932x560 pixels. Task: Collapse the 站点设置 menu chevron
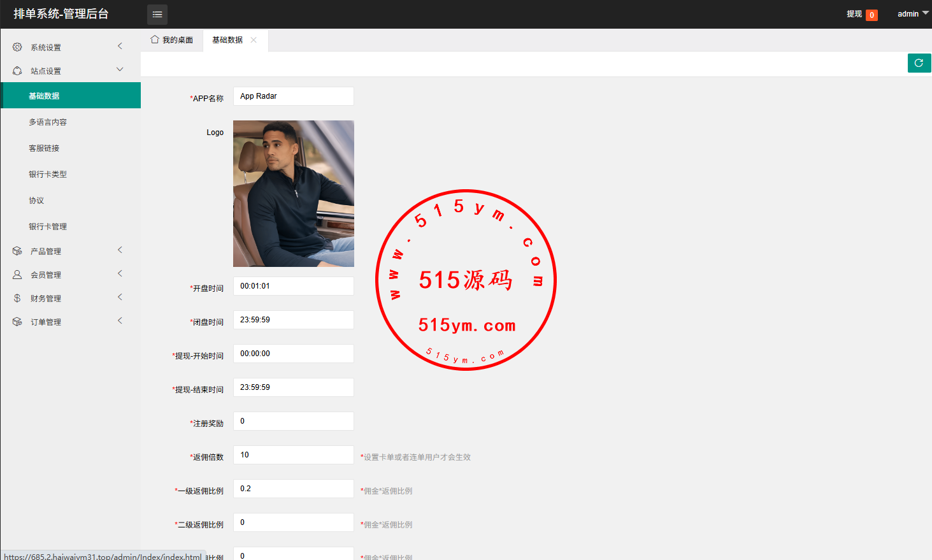pos(120,69)
